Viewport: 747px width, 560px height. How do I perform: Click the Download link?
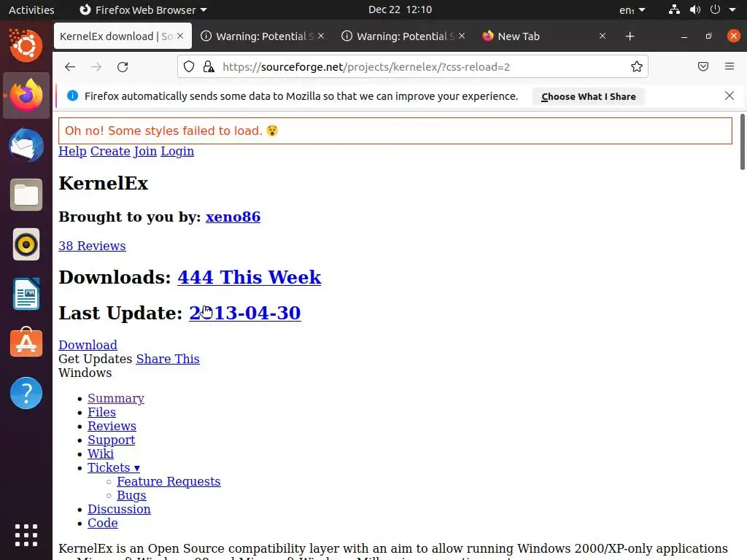tap(88, 345)
